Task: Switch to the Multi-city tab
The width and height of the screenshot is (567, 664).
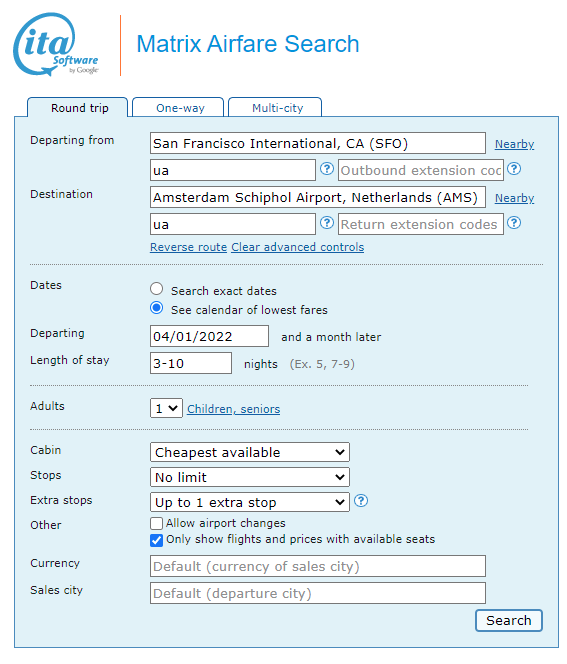Action: 275,108
